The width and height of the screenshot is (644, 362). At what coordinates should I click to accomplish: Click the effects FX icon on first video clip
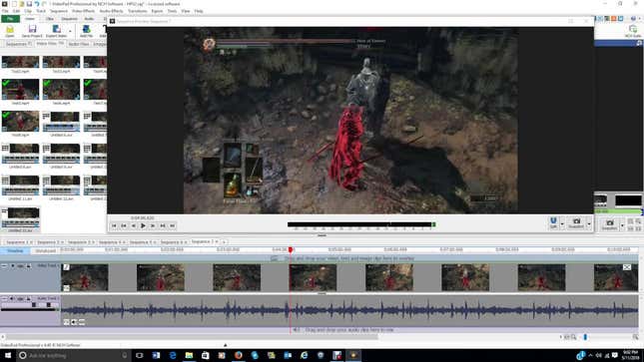pos(66,288)
